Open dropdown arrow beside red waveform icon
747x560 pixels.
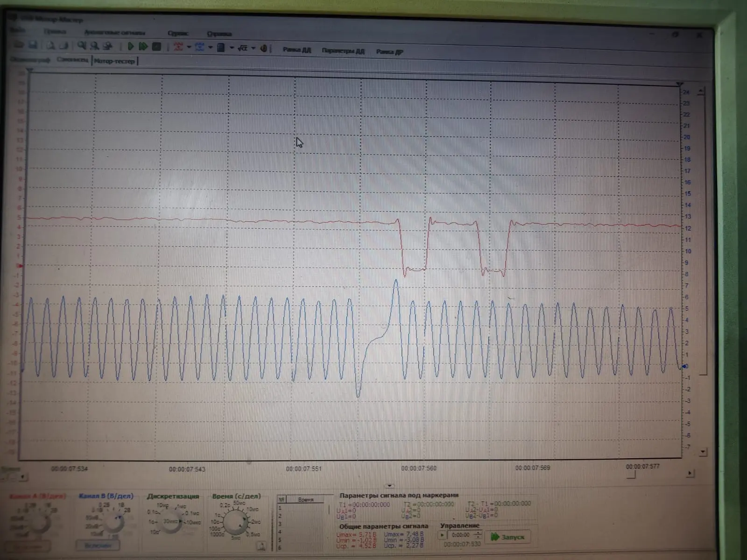189,47
